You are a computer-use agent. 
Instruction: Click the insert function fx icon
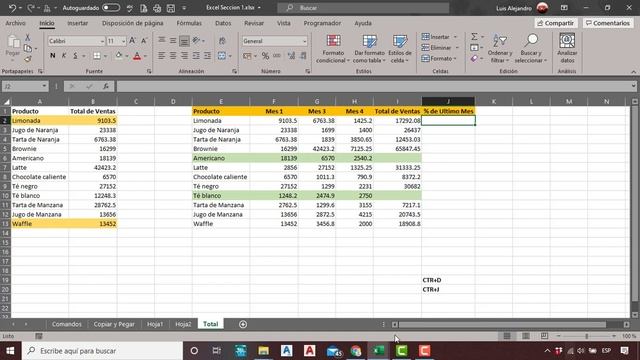point(106,86)
